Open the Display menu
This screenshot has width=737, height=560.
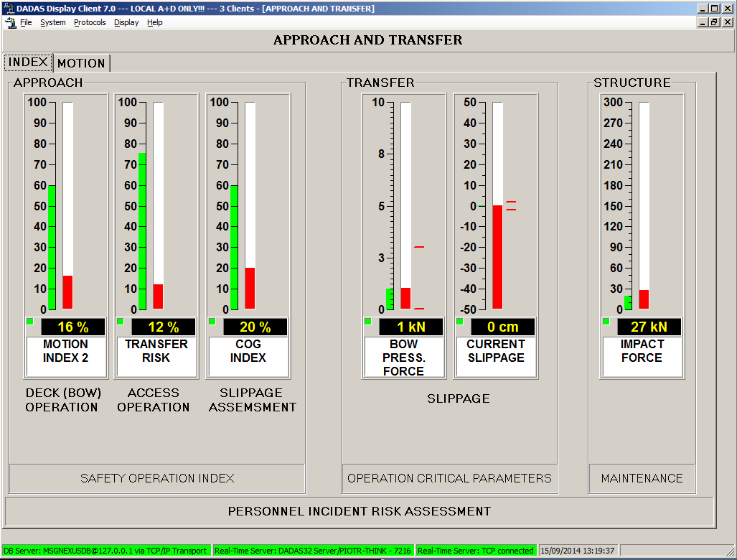tap(126, 22)
